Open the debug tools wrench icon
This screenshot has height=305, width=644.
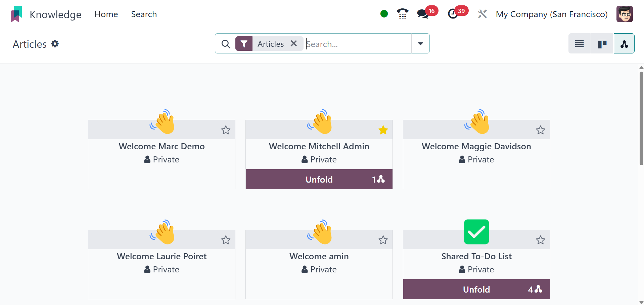[x=482, y=14]
